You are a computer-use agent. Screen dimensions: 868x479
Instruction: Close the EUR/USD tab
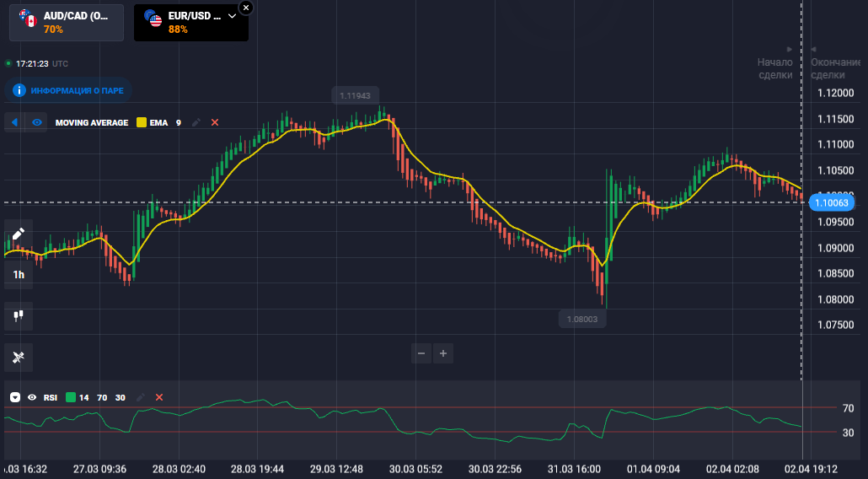coord(245,8)
